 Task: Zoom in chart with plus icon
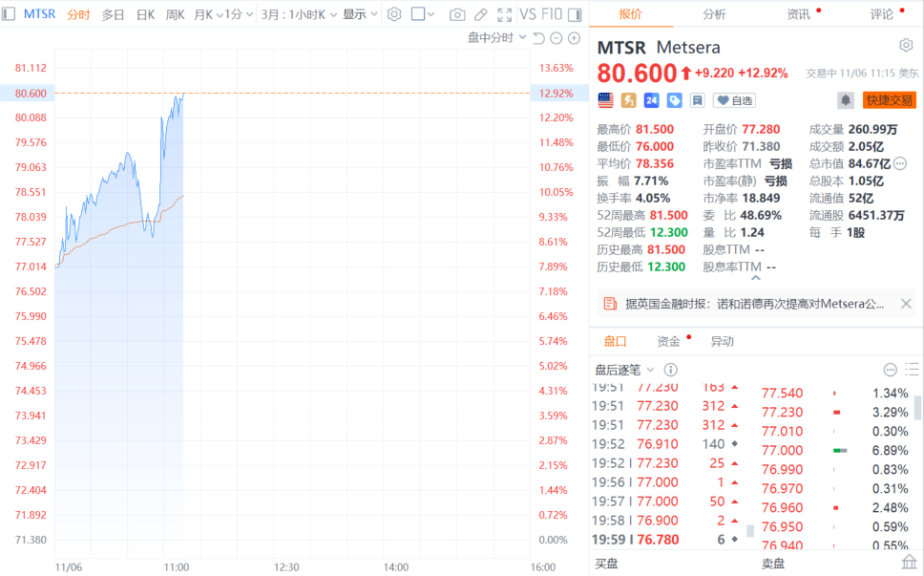574,38
